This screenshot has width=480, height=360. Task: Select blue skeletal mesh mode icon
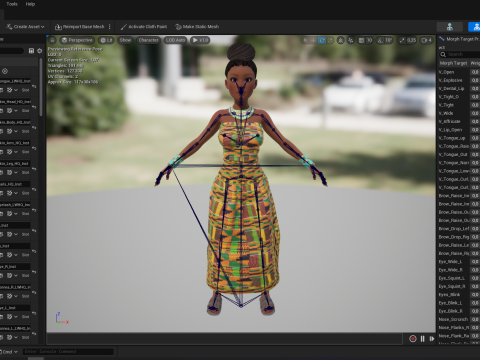point(474,27)
